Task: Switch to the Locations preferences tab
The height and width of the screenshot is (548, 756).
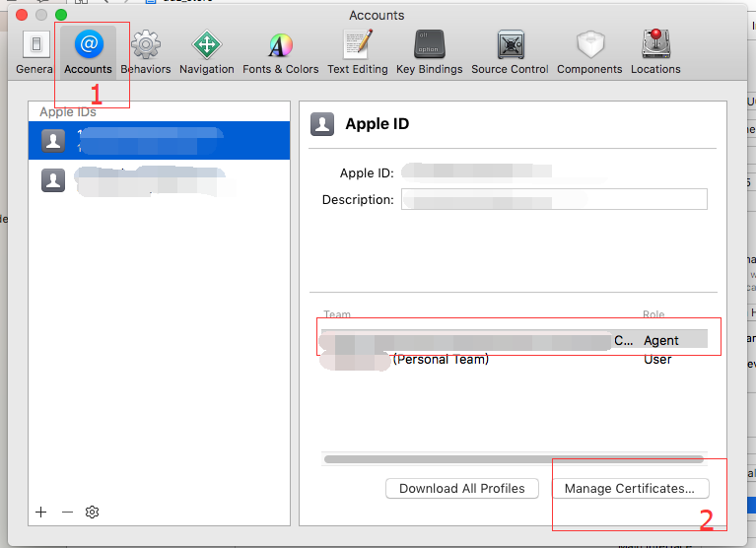Action: 655,52
